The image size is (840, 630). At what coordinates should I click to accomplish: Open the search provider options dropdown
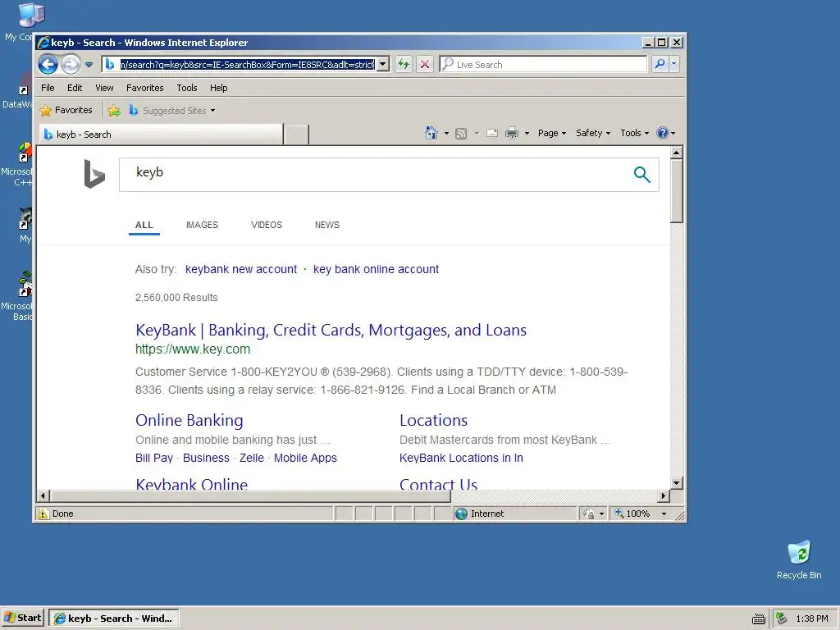pyautogui.click(x=674, y=64)
